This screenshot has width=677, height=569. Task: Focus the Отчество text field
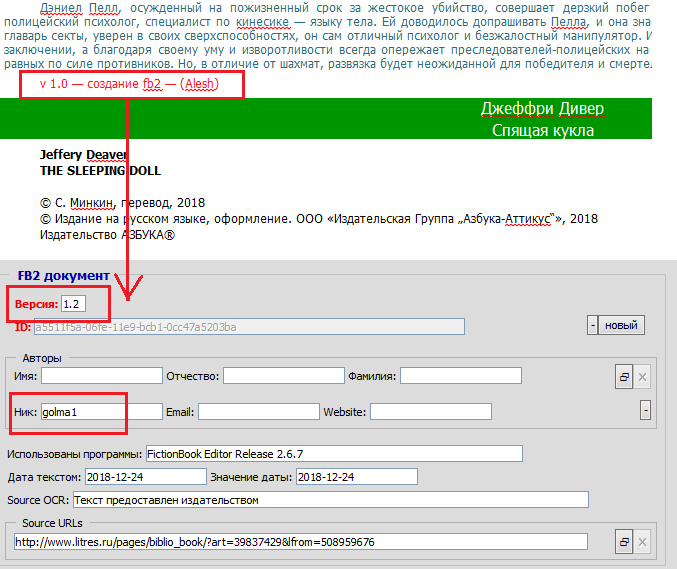[x=283, y=376]
